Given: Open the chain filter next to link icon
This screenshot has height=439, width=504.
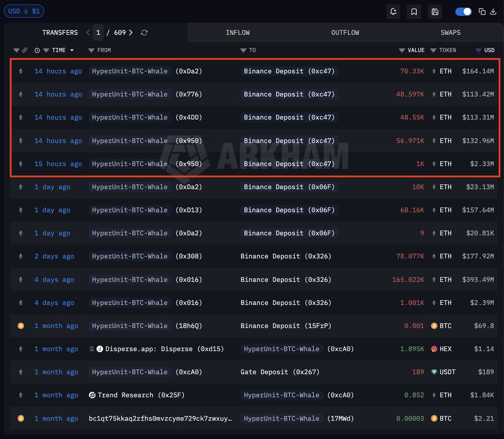Looking at the screenshot, I should (x=16, y=50).
